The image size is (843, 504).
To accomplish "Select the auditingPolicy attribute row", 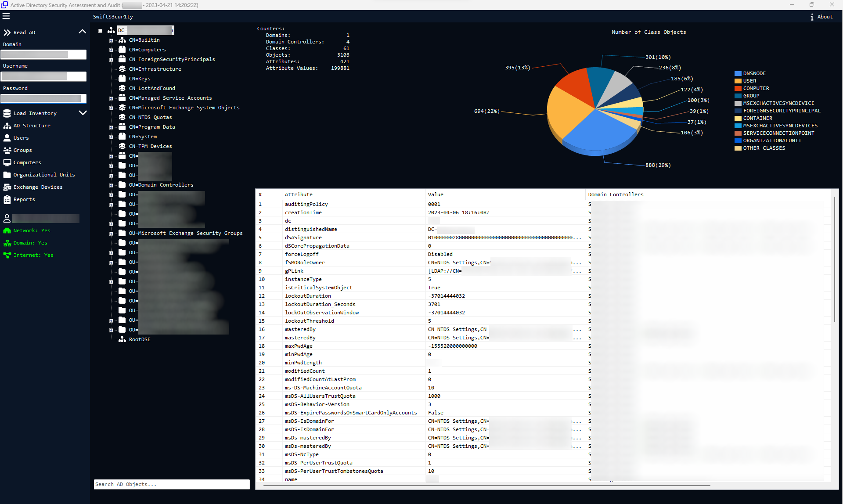I will [544, 204].
